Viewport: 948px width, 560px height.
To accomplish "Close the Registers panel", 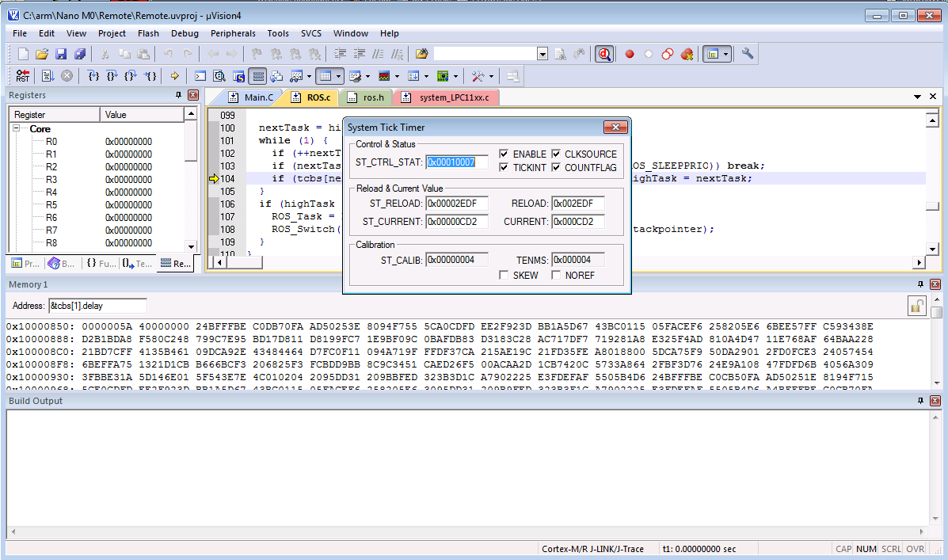I will 193,95.
